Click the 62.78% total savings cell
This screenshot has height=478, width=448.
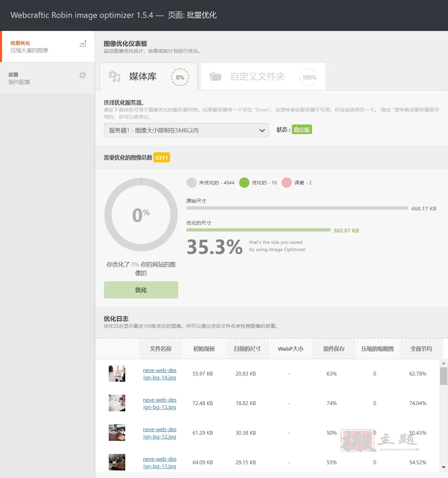pos(418,373)
